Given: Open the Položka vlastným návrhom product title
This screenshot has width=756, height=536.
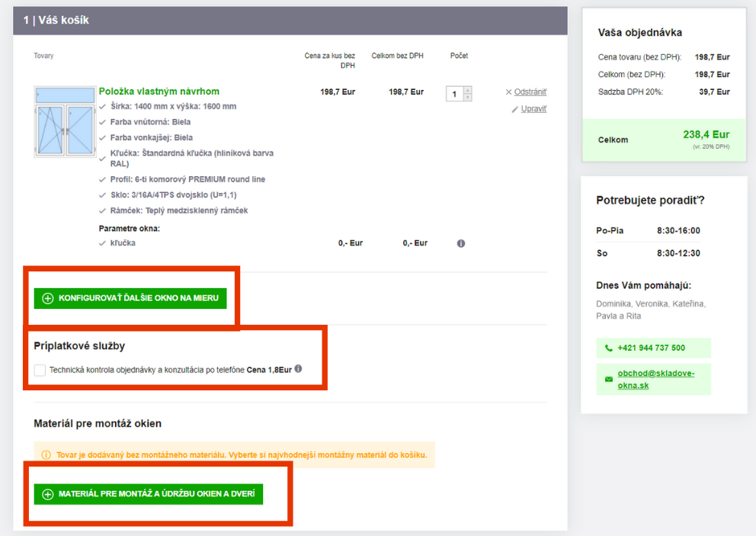Looking at the screenshot, I should point(159,91).
